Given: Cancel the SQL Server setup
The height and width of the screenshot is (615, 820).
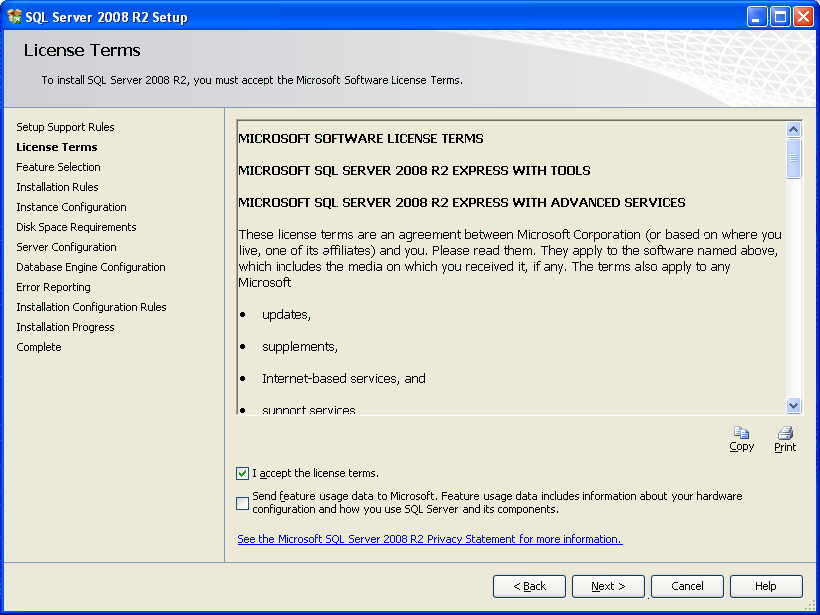Looking at the screenshot, I should pos(687,586).
